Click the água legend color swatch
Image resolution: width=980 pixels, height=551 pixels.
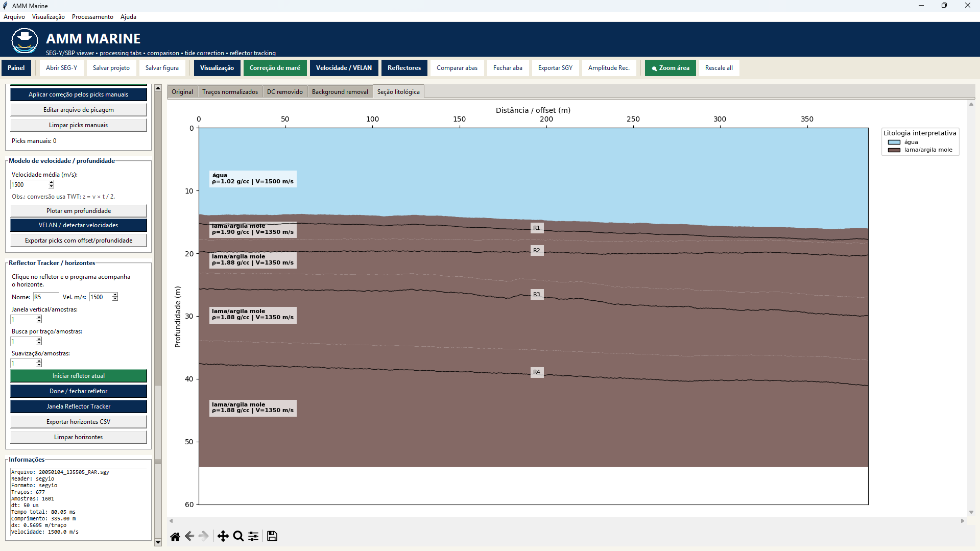894,142
